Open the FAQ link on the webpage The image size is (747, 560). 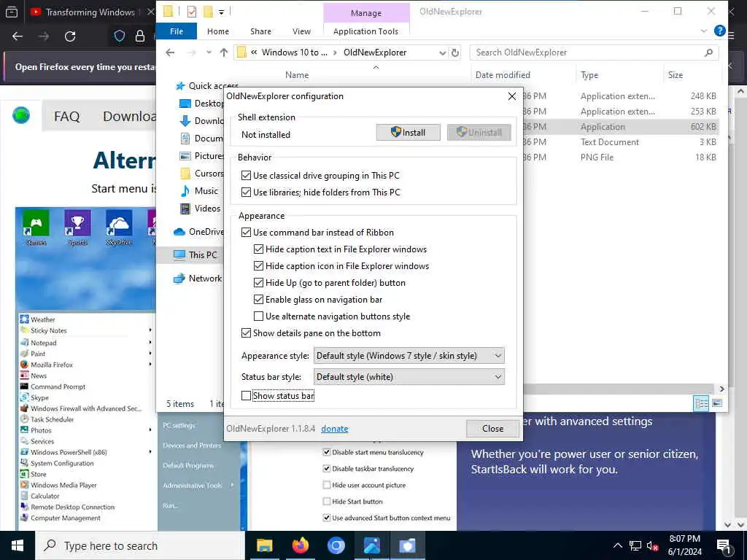pos(66,116)
